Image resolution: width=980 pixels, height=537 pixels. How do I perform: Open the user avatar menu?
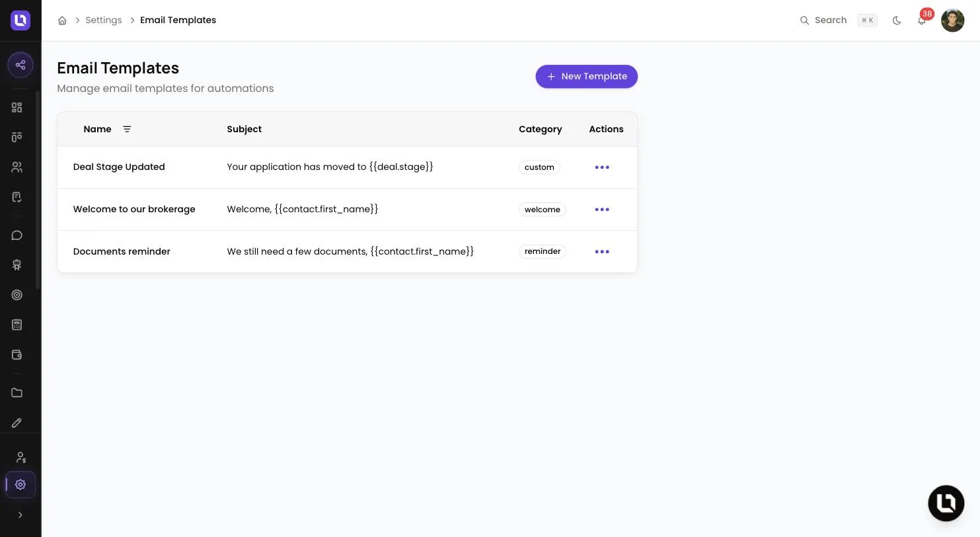952,21
